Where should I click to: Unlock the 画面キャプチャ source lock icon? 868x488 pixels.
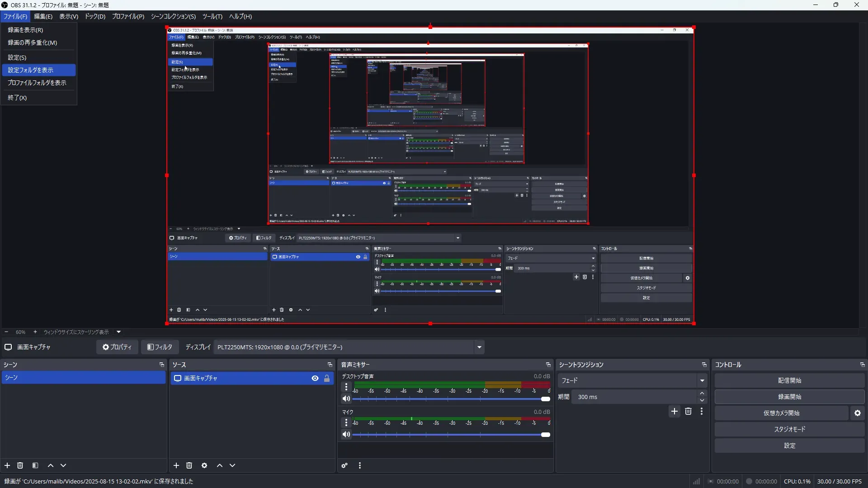327,378
